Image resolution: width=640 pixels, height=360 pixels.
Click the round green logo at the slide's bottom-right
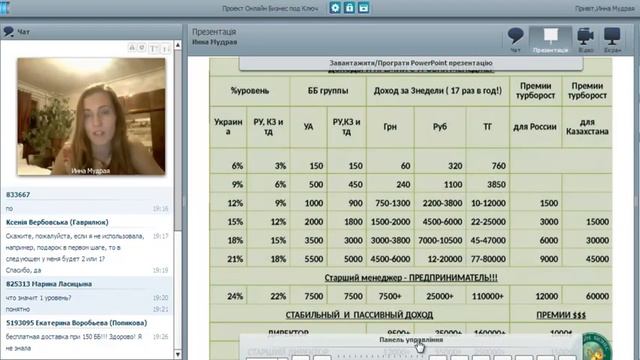tap(597, 347)
